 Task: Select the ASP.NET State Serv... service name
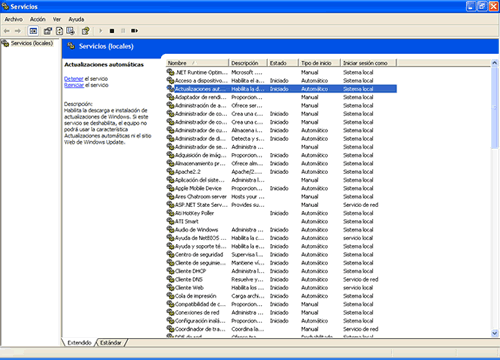(x=201, y=205)
